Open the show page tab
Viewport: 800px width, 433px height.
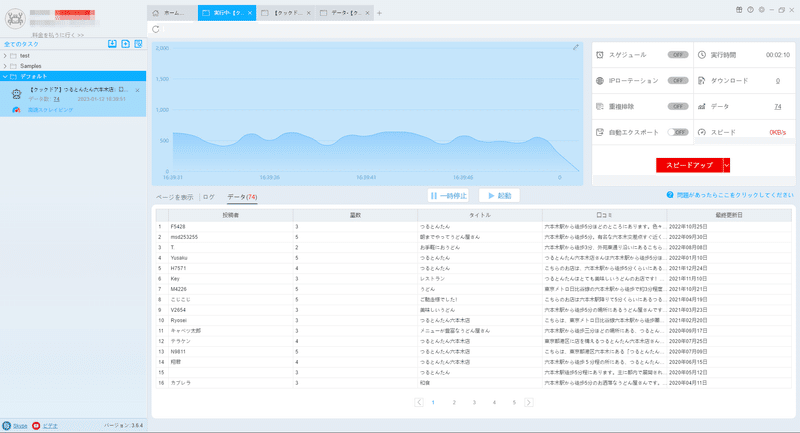174,197
